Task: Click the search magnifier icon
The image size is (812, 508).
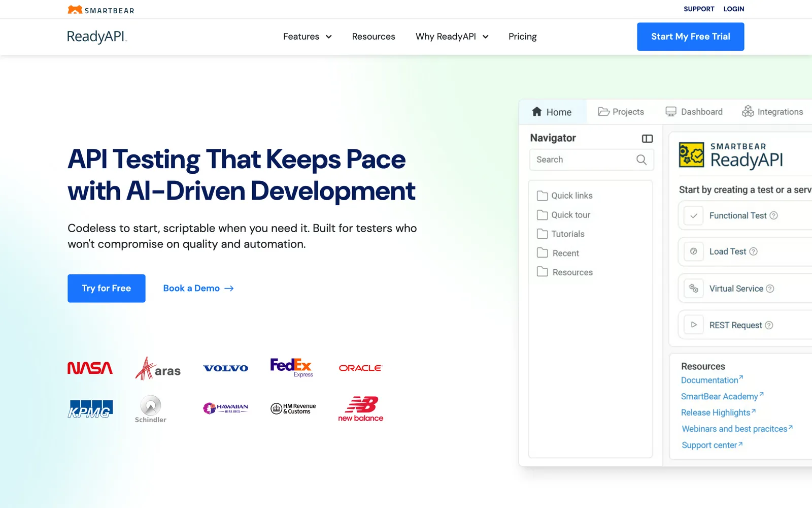Action: coord(641,160)
